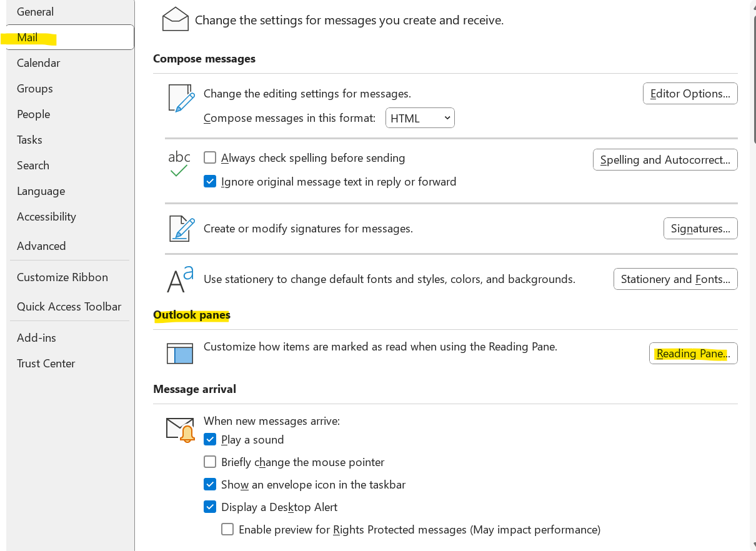Image resolution: width=756 pixels, height=551 pixels.
Task: Uncheck Display a Desktop Alert
Action: click(210, 507)
